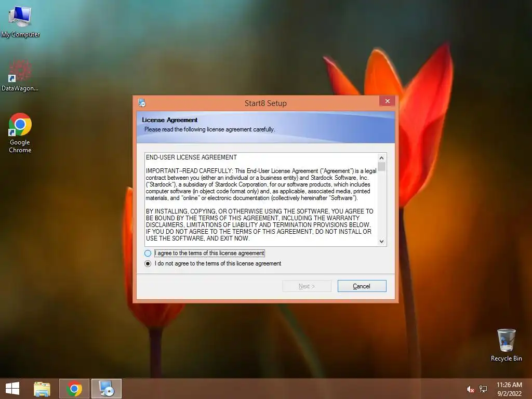Click the license scrollbar down arrow
This screenshot has width=532, height=399.
[x=381, y=241]
